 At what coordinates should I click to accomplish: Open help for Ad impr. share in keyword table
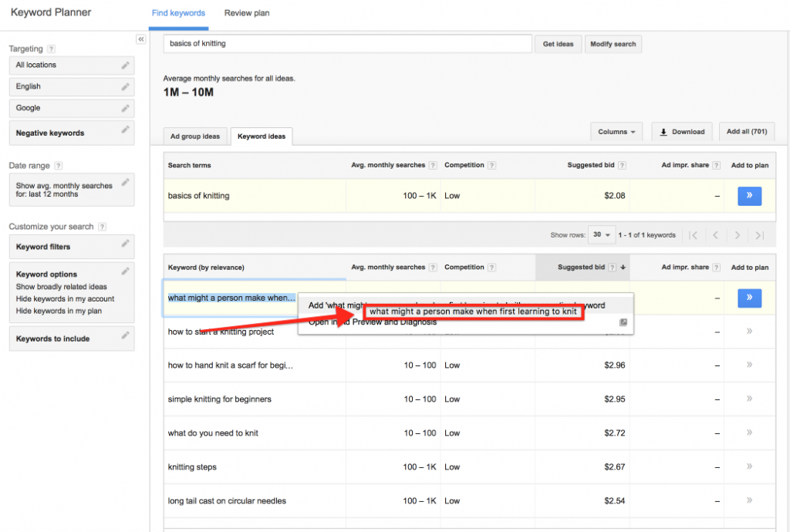pyautogui.click(x=717, y=268)
